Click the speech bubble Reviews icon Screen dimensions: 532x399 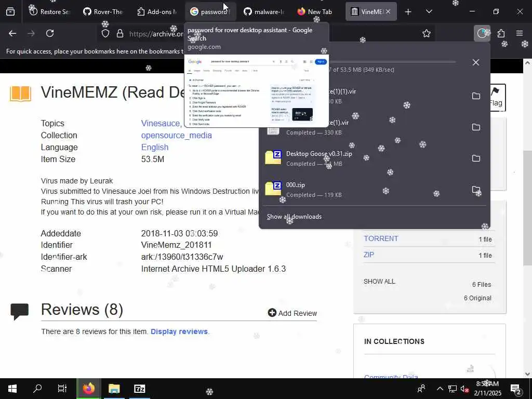[19, 312]
